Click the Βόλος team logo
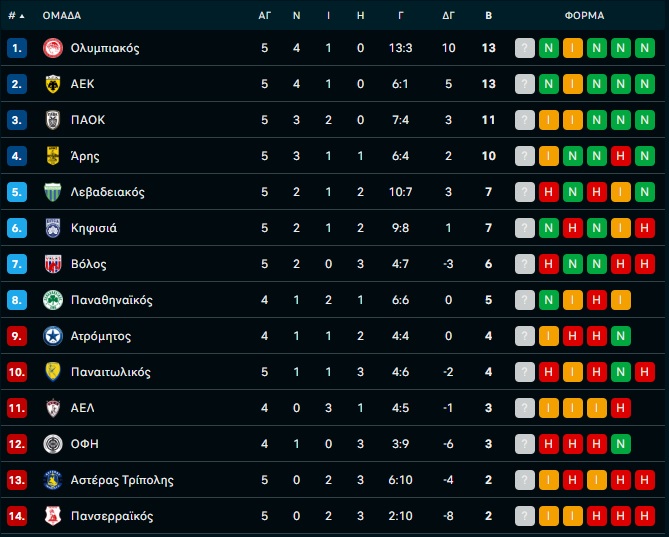Viewport: 669px width, 537px height. (x=53, y=264)
